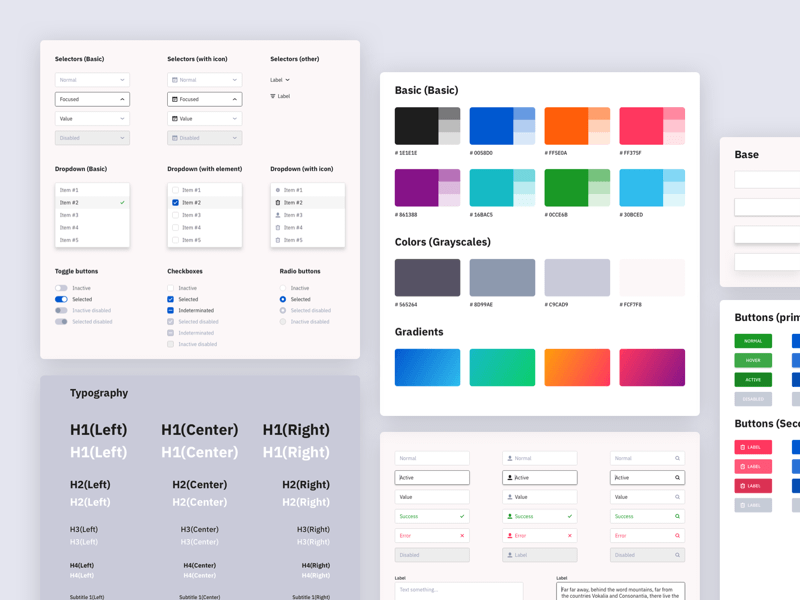This screenshot has height=600, width=800.
Task: Click the trash icon next to Item #2
Action: 276,202
